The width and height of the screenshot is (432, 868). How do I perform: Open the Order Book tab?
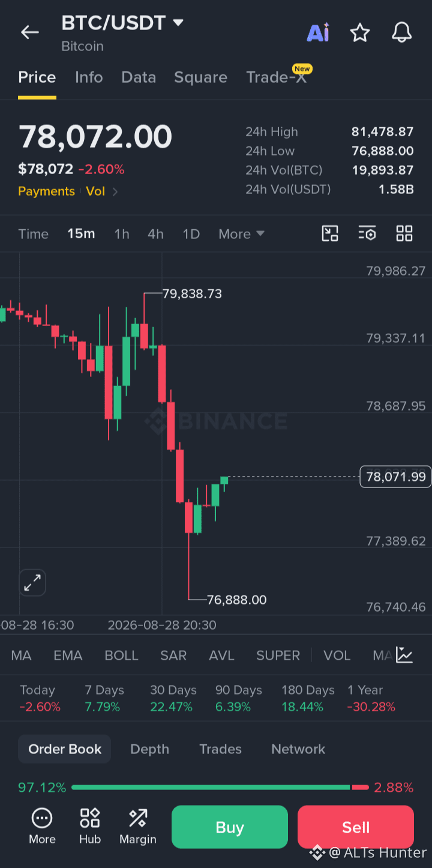coord(65,749)
